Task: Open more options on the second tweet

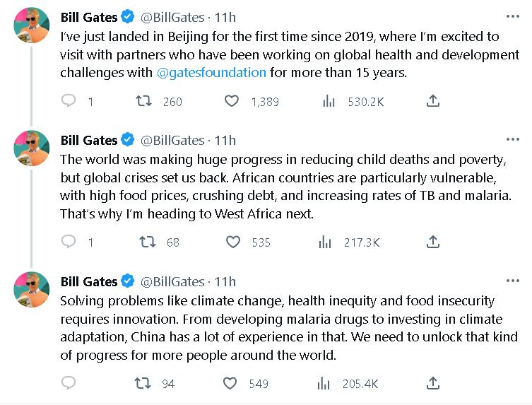Action: (512, 140)
